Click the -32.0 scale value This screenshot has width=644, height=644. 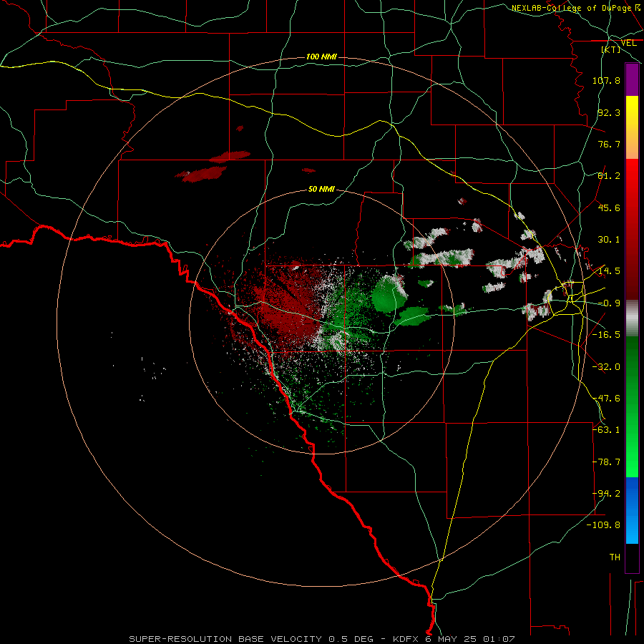[606, 367]
